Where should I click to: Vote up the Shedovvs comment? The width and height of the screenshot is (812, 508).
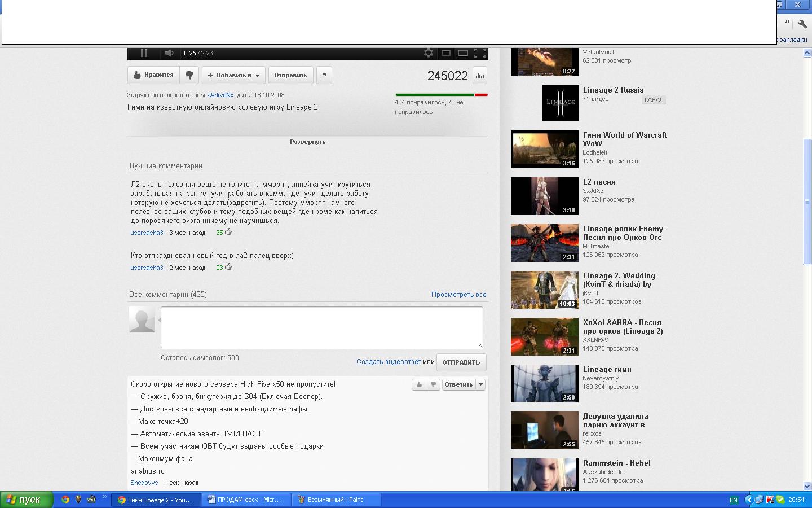(x=418, y=384)
